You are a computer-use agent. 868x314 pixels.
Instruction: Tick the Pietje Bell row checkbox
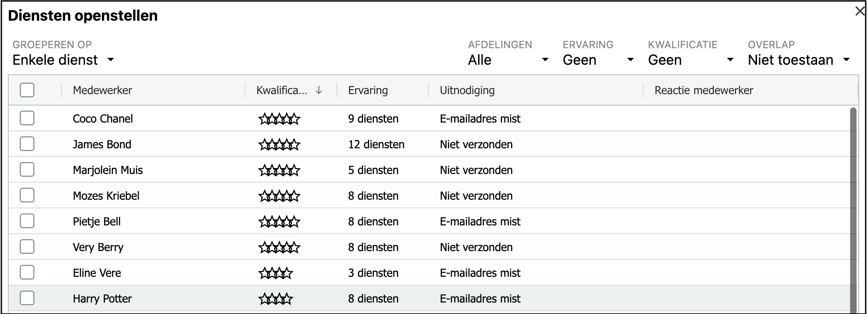(x=27, y=221)
